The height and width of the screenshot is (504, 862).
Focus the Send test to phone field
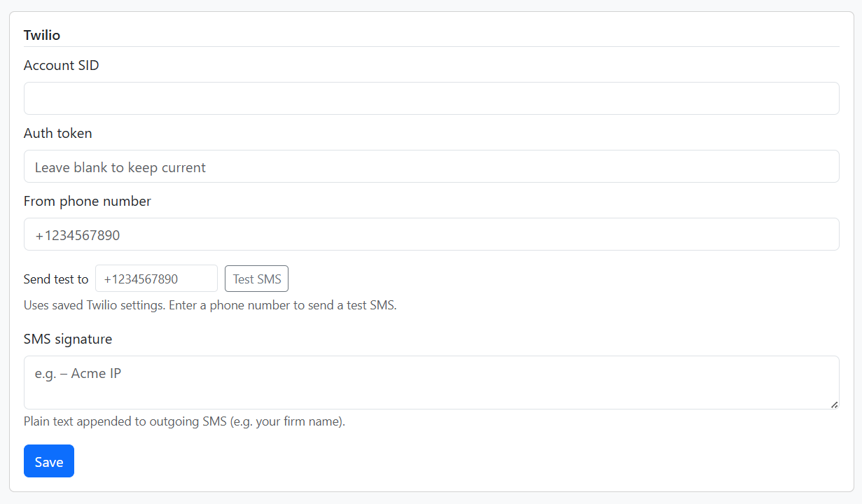(156, 279)
